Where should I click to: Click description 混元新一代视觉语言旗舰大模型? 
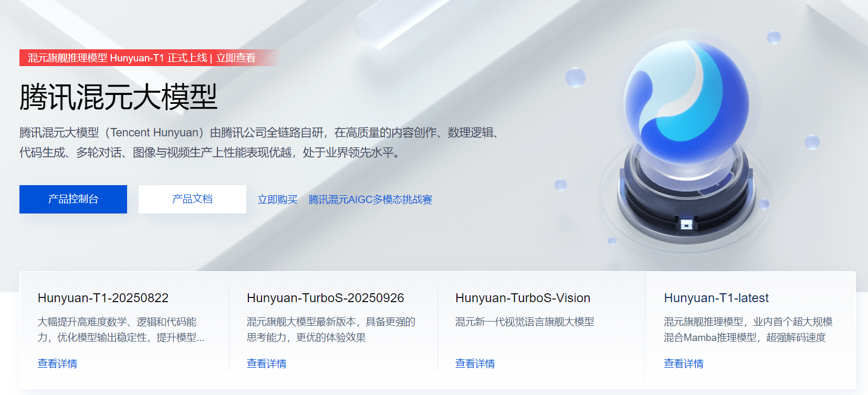pos(525,322)
